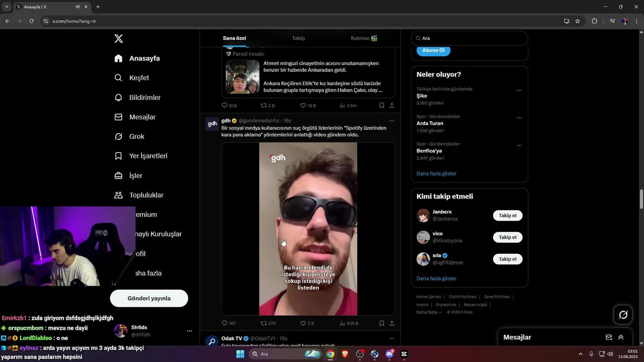This screenshot has width=644, height=362.
Task: Switch to the Takip tab
Action: (x=298, y=38)
